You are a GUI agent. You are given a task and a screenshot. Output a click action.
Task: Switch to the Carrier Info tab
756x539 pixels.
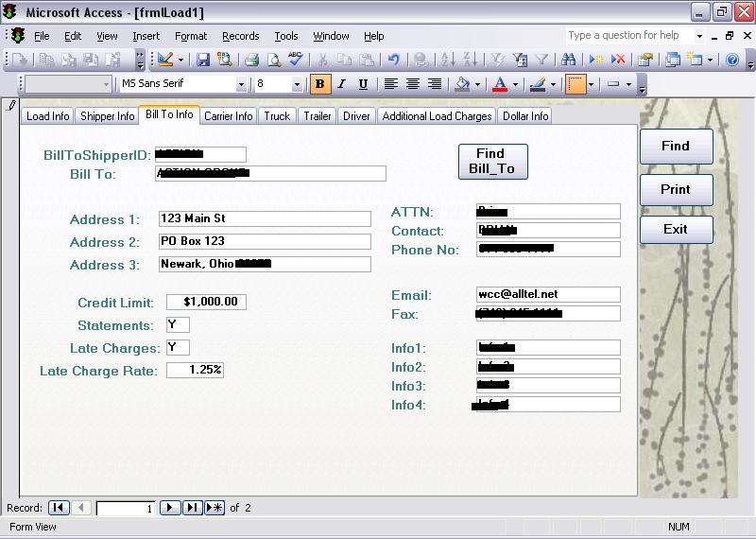[x=229, y=116]
